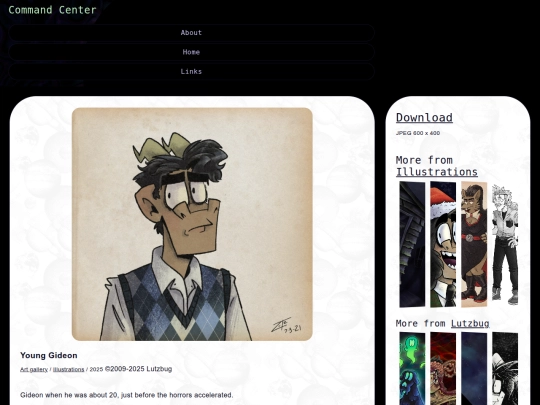Click the Command Center site title
Viewport: 540px width, 405px height.
pos(52,10)
